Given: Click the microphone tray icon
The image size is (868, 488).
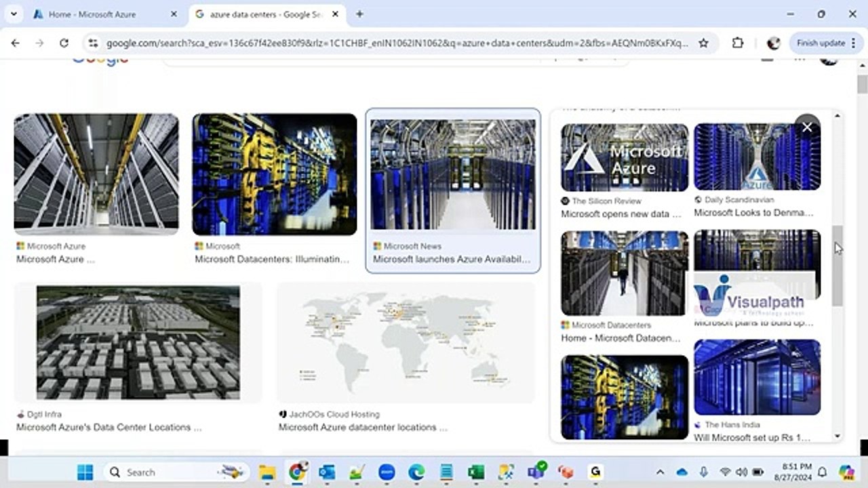Looking at the screenshot, I should [x=704, y=472].
